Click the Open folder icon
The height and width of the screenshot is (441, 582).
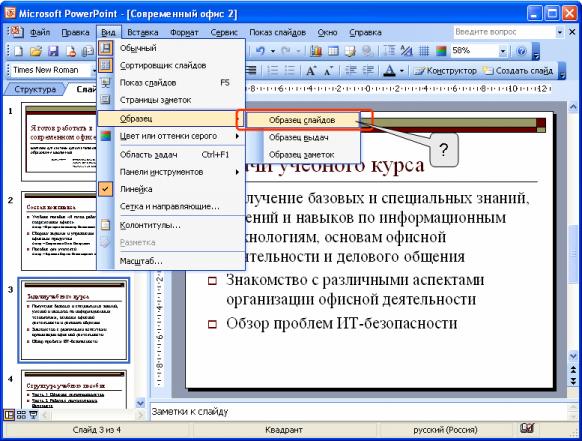coord(36,51)
